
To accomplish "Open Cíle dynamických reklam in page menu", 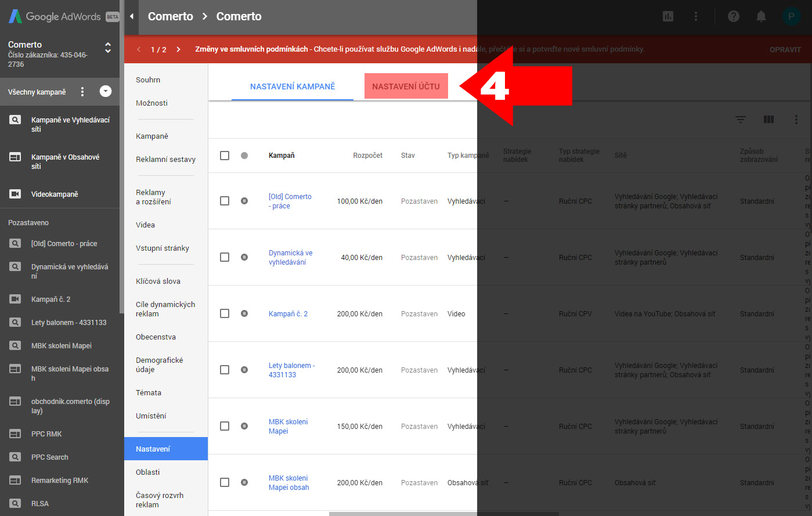I will click(x=165, y=309).
